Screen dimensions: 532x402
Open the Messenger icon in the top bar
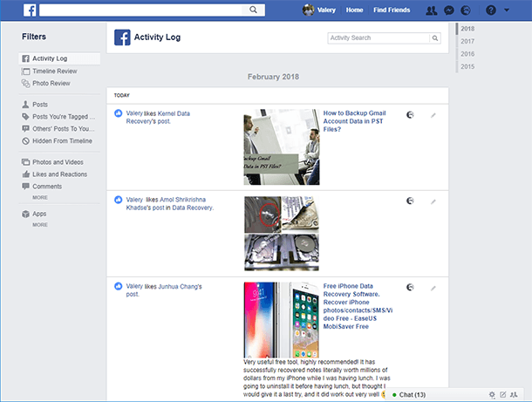[449, 10]
